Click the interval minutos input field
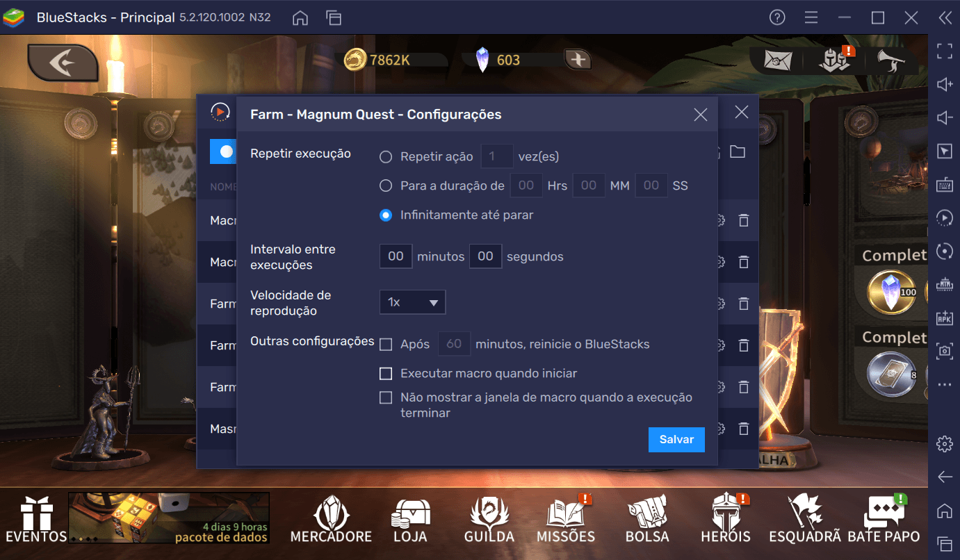This screenshot has height=560, width=960. click(396, 256)
